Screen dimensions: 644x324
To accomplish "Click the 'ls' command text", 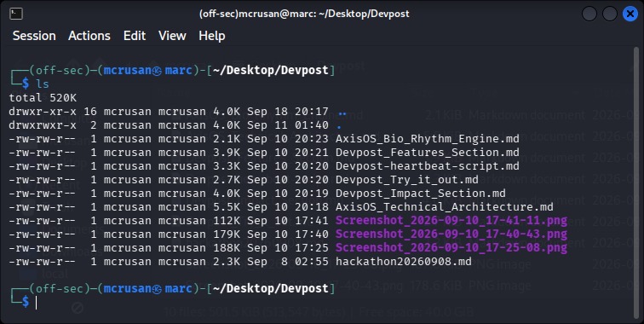I will pyautogui.click(x=43, y=84).
